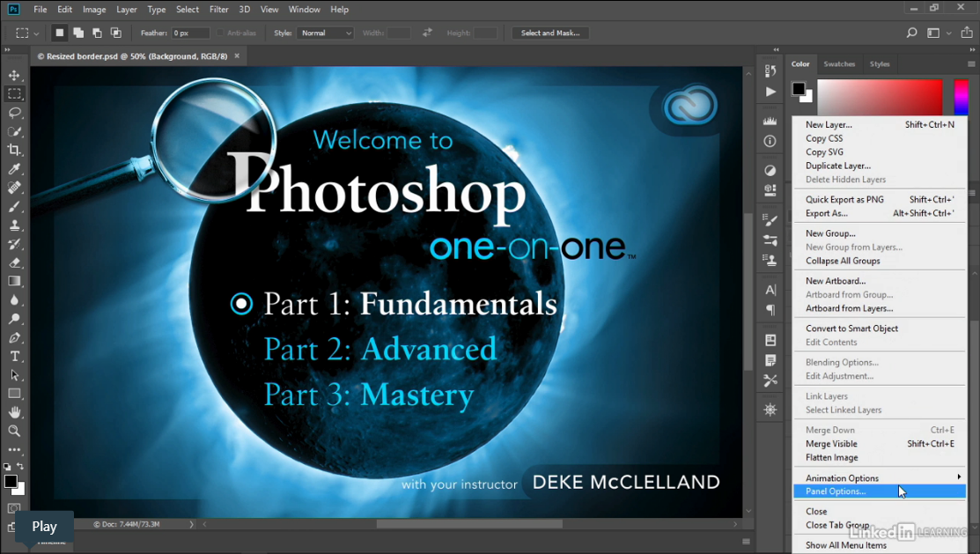This screenshot has height=554, width=980.
Task: Select the Eyedropper tool
Action: (x=14, y=169)
